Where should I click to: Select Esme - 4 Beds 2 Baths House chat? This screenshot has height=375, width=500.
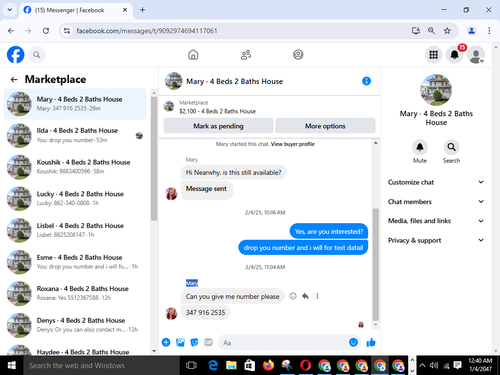click(75, 262)
